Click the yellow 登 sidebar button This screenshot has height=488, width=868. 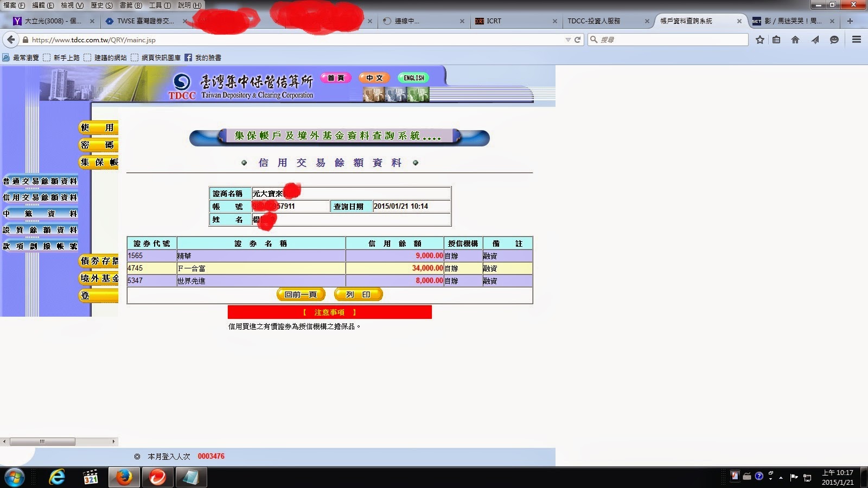click(x=98, y=296)
